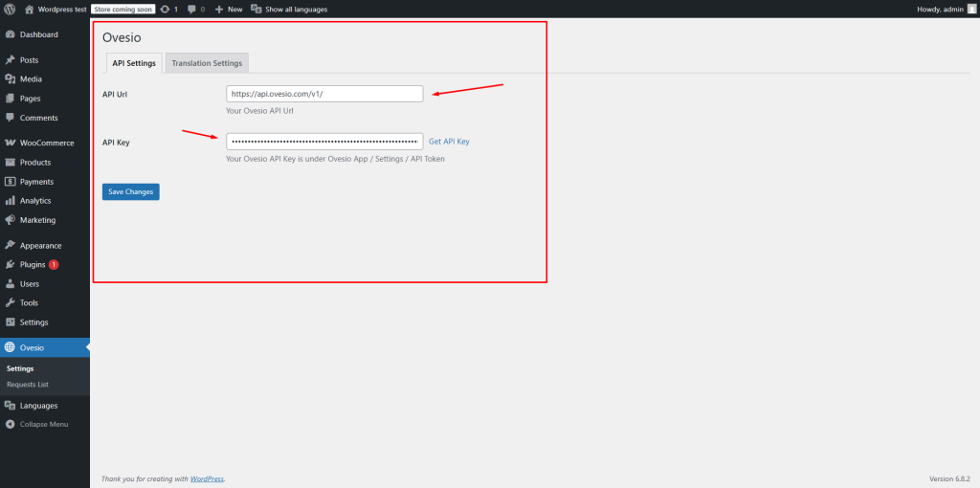Click Howdy, admin account link
Image resolution: width=980 pixels, height=488 pixels.
[x=940, y=10]
